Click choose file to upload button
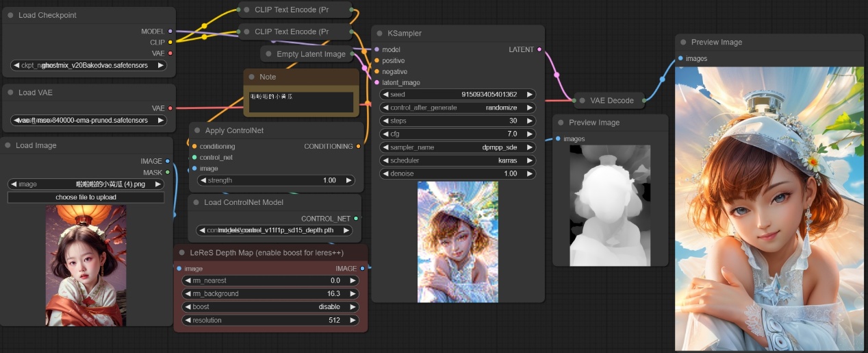Viewport: 868px width, 353px height. click(86, 197)
